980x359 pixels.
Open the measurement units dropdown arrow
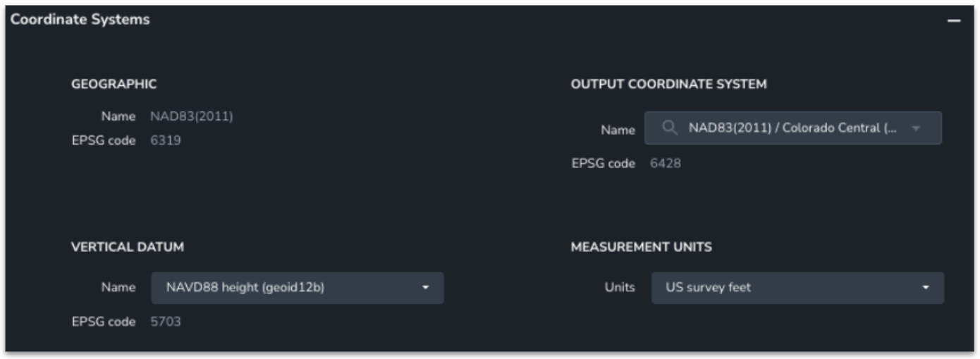tap(925, 288)
